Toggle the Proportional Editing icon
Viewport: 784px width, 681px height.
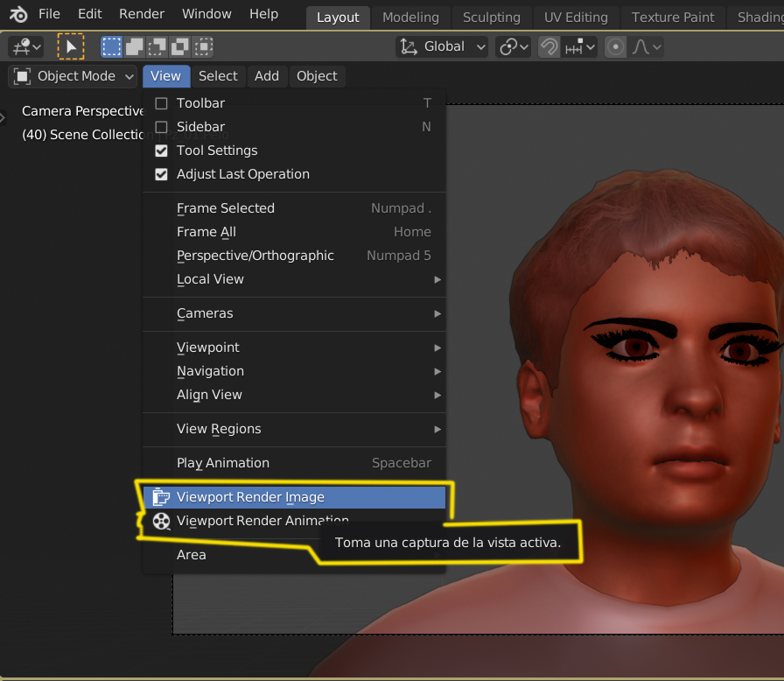click(x=615, y=46)
